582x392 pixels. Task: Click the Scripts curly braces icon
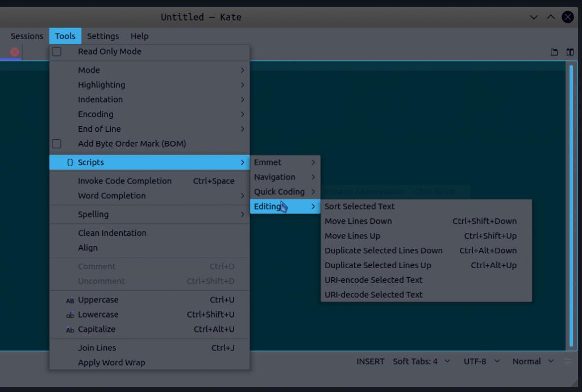point(70,162)
